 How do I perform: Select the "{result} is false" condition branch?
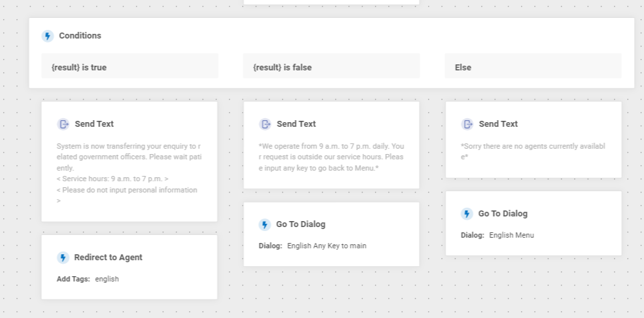point(331,66)
